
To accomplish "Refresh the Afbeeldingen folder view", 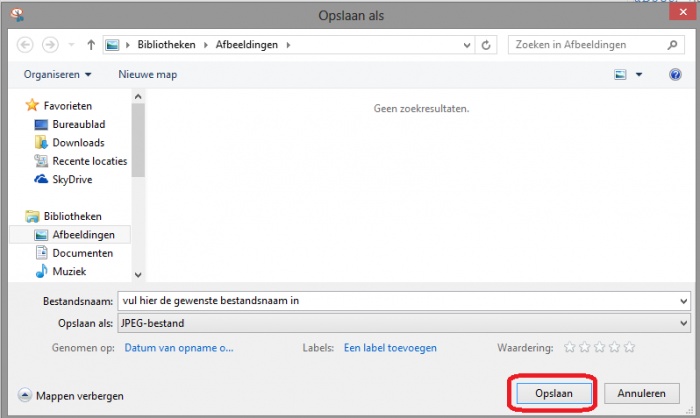I will click(x=486, y=45).
